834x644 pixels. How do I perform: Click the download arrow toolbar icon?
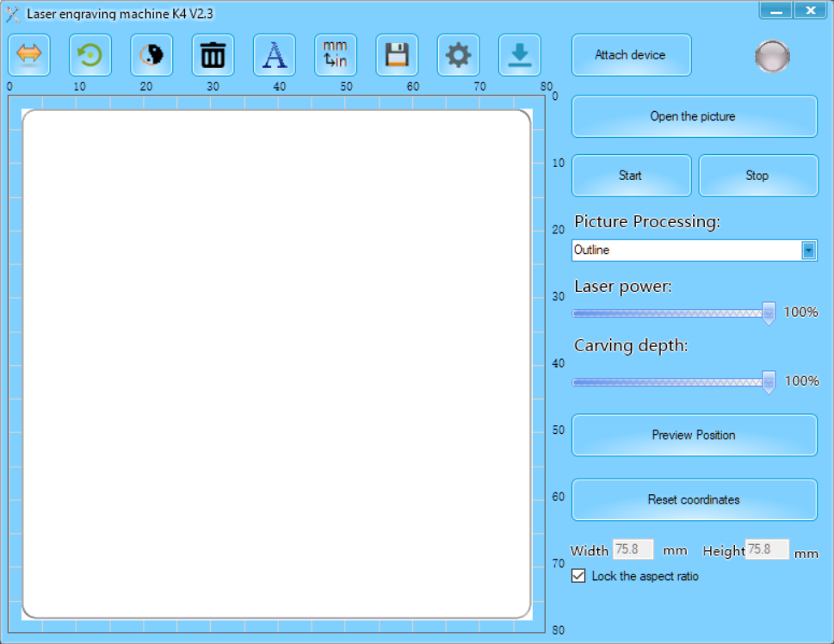(519, 54)
